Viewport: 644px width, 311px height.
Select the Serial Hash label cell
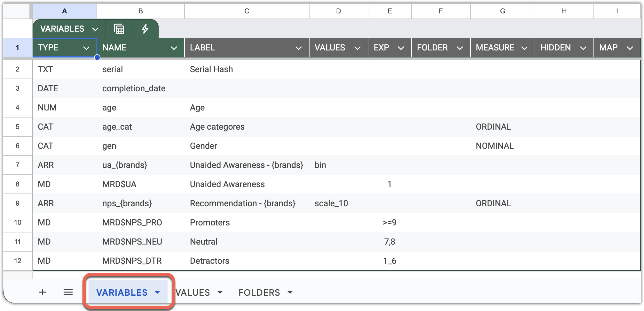coord(211,69)
